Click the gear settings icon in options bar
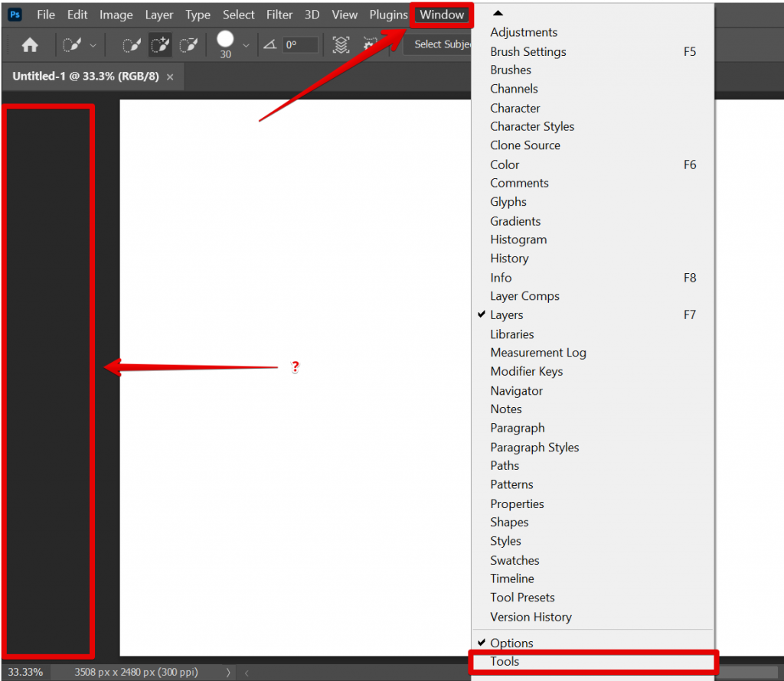Image resolution: width=784 pixels, height=681 pixels. [x=369, y=44]
